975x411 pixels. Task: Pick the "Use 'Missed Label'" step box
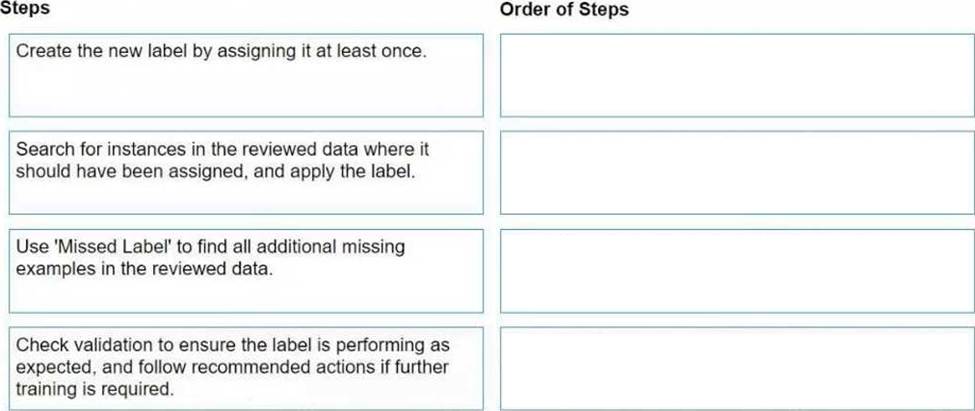(x=246, y=270)
